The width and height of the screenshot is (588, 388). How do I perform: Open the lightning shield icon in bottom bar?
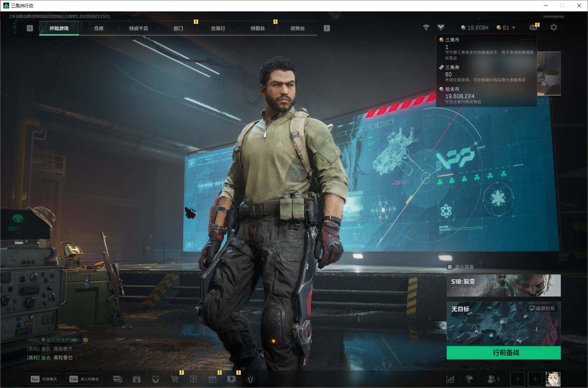click(193, 379)
